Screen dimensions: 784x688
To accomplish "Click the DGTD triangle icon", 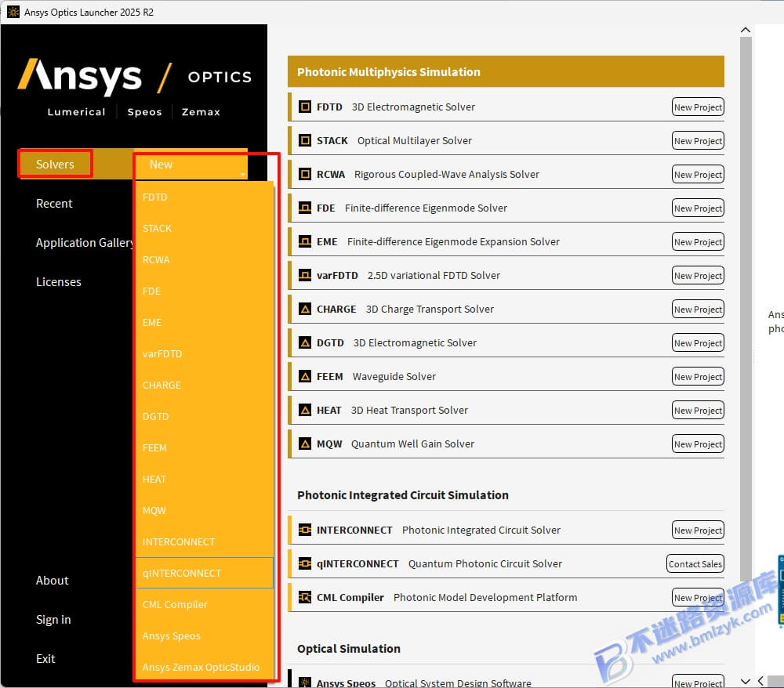I will (x=304, y=342).
